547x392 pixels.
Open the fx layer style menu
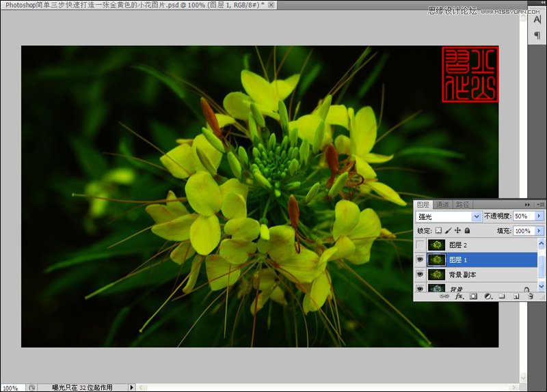[459, 296]
